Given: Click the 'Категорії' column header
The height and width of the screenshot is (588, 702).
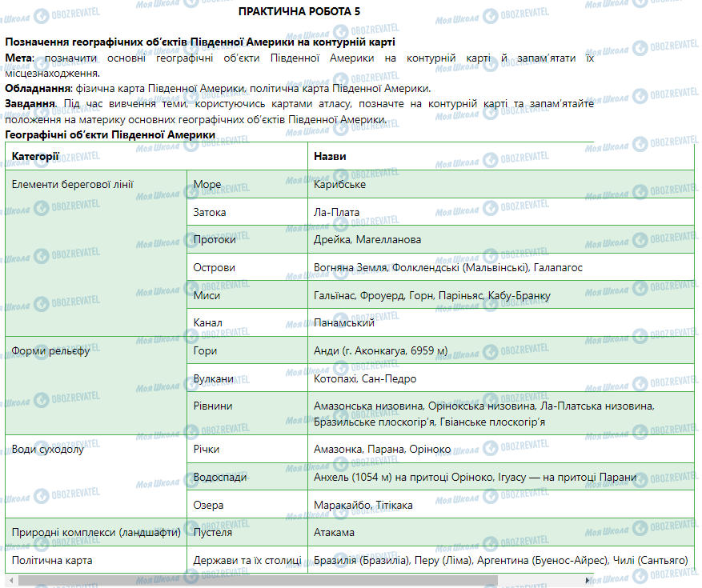Looking at the screenshot, I should tap(35, 157).
